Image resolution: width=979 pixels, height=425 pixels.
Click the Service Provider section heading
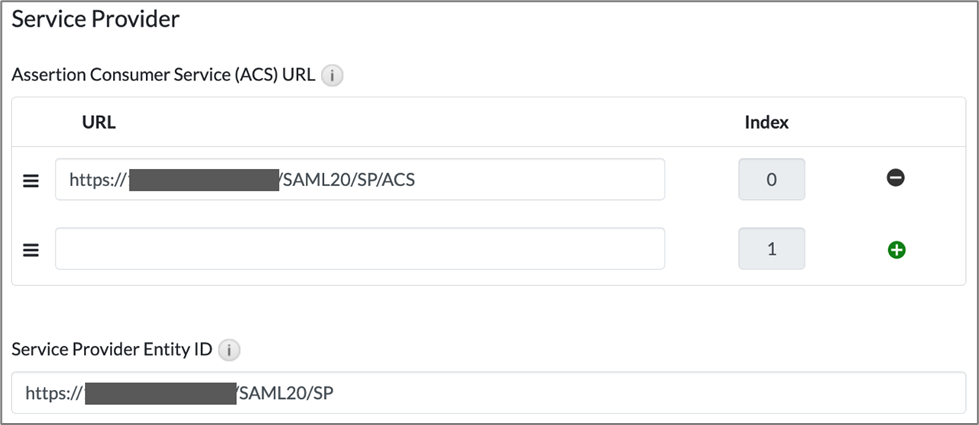tap(95, 18)
